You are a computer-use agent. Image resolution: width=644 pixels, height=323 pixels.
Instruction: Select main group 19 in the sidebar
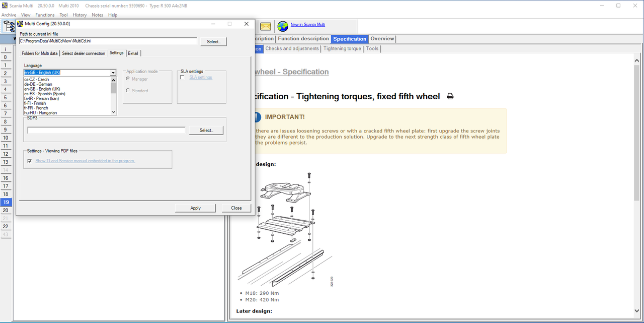6,202
